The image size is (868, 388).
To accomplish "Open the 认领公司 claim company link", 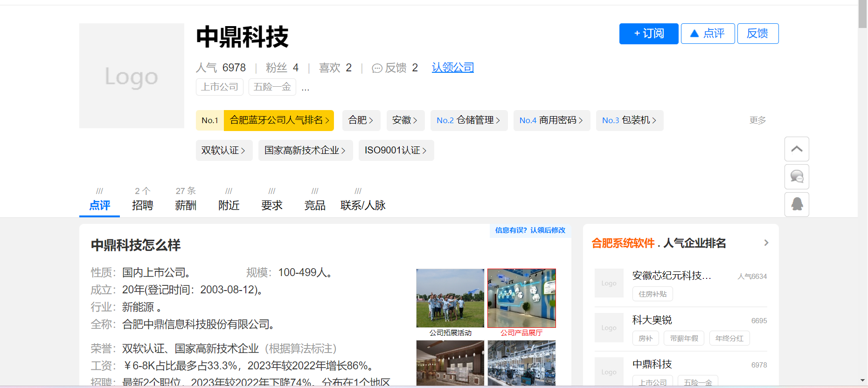I will [x=452, y=68].
